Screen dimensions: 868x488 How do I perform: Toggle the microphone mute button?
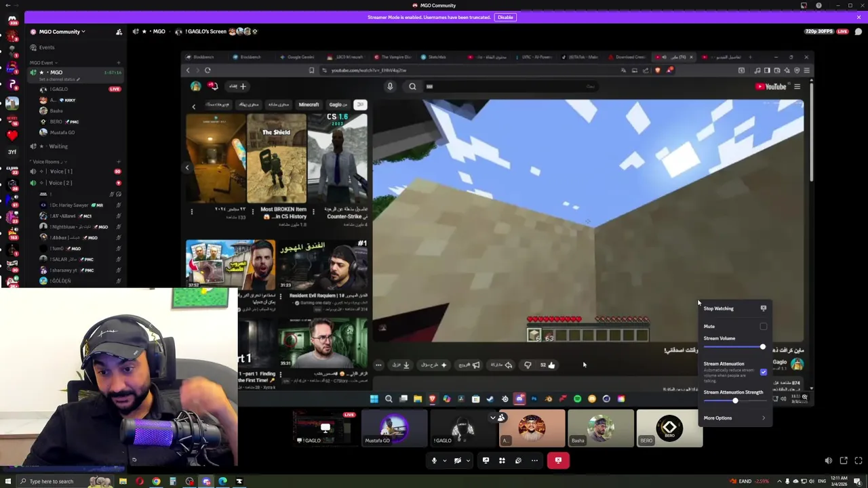point(434,461)
